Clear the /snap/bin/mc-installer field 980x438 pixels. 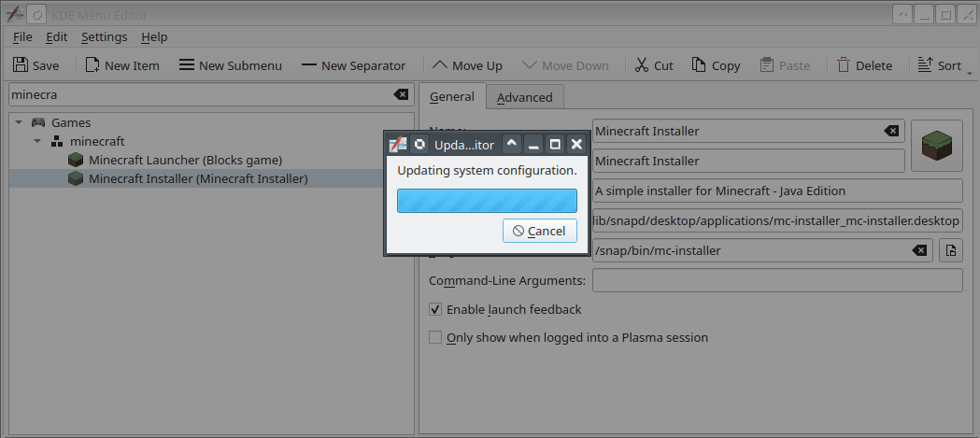tap(919, 250)
